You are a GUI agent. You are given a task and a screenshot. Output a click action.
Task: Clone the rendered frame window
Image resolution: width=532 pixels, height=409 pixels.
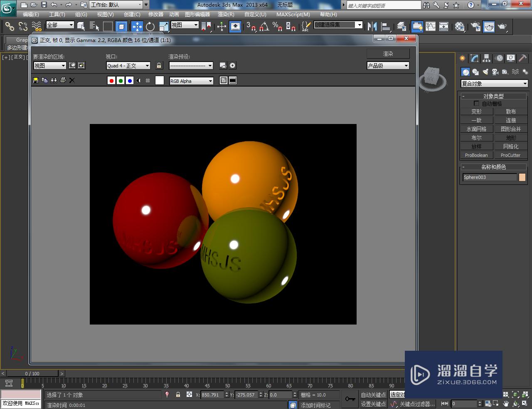tap(54, 80)
